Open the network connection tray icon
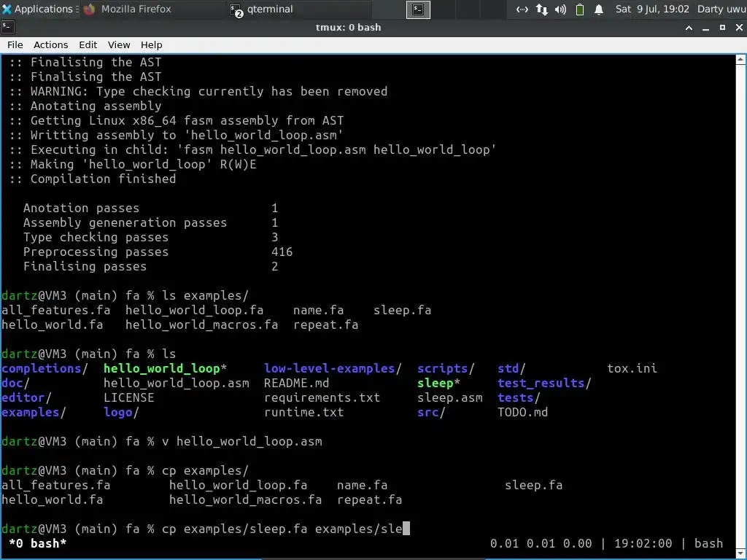The width and height of the screenshot is (747, 560). coord(522,9)
